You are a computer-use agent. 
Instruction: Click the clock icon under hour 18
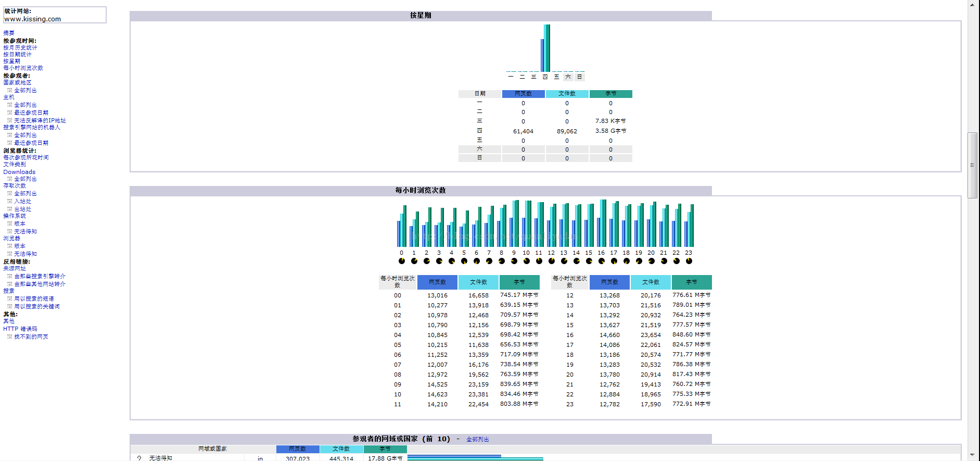coord(627,261)
